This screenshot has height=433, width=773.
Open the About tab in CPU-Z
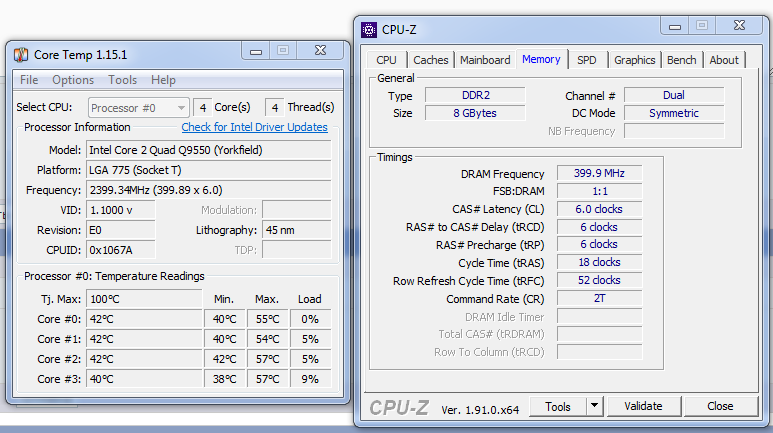coord(724,60)
